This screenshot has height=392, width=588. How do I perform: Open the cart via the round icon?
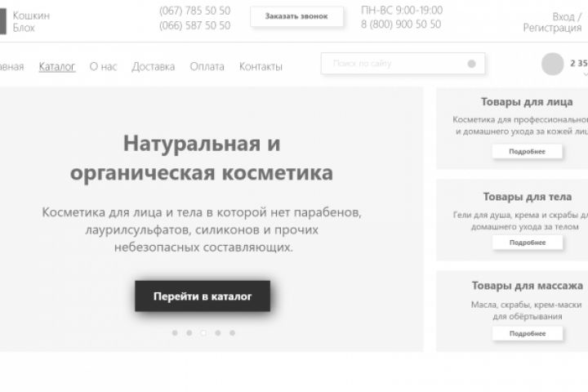pos(552,65)
